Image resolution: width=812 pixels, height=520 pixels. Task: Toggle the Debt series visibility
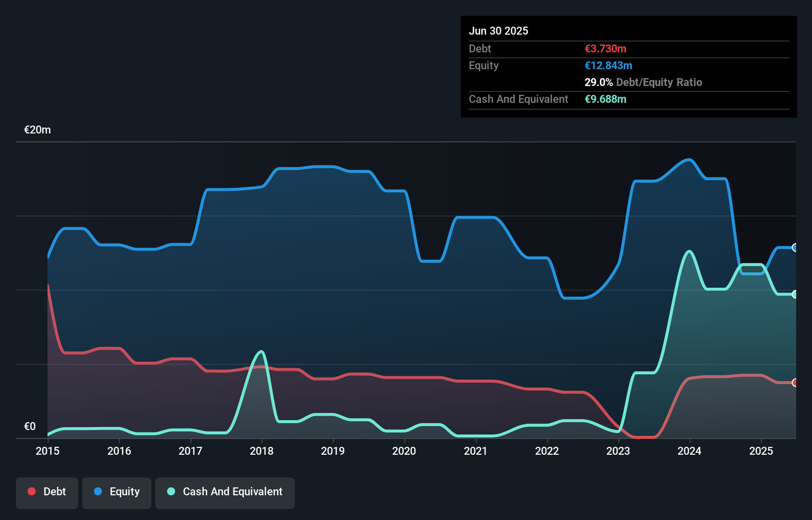tap(47, 491)
